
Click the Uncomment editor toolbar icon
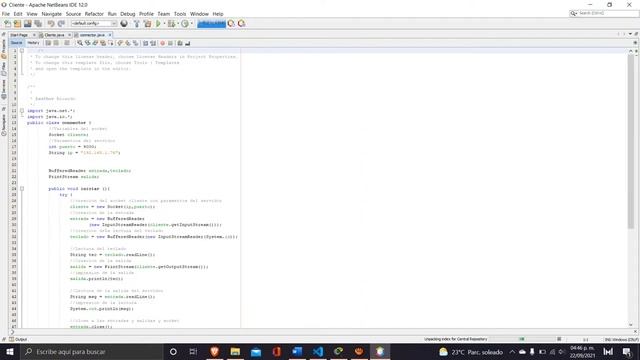tap(188, 43)
